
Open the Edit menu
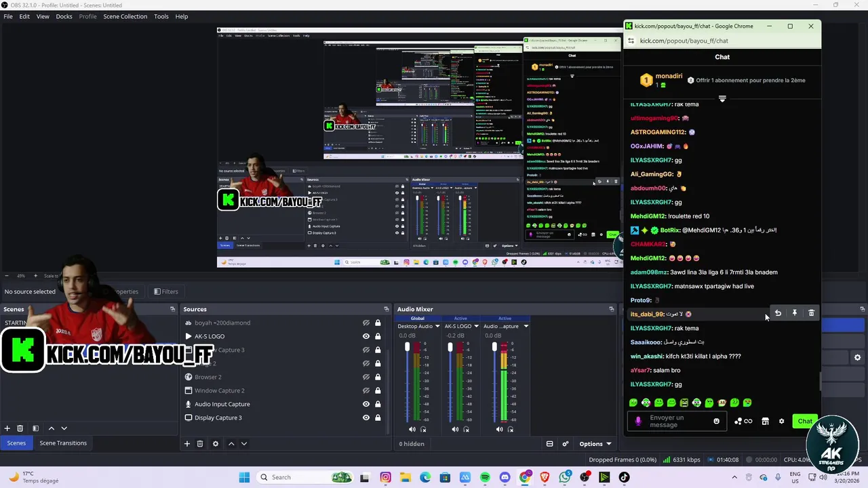pyautogui.click(x=24, y=16)
